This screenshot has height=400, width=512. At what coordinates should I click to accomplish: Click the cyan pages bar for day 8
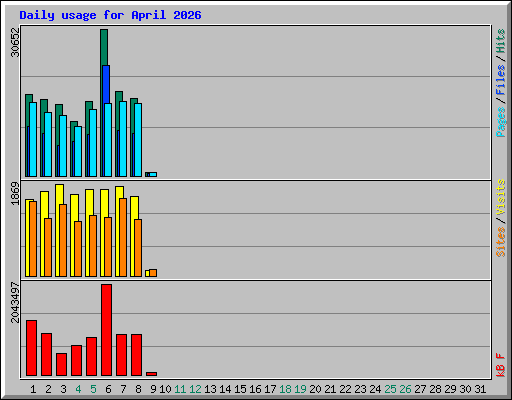138,140
